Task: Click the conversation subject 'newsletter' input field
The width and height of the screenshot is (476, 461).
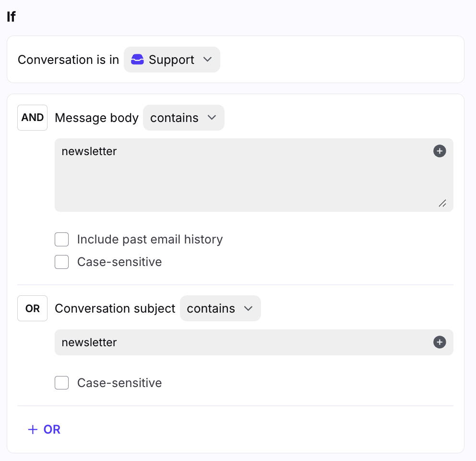Action: [240, 342]
